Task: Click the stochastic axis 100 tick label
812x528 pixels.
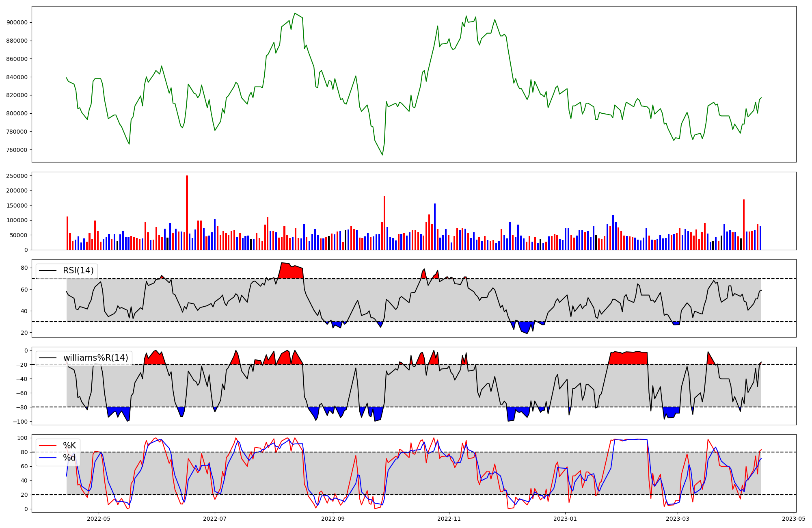Action: [23, 438]
